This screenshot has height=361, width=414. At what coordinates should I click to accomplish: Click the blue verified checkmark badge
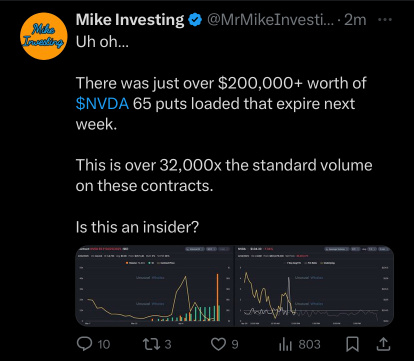(x=195, y=20)
